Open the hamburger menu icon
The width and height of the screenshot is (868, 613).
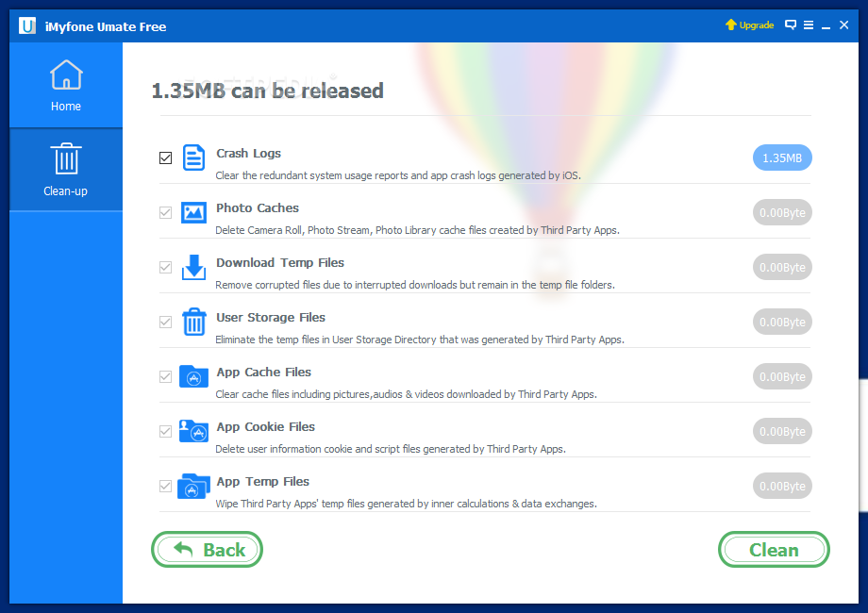coord(809,25)
